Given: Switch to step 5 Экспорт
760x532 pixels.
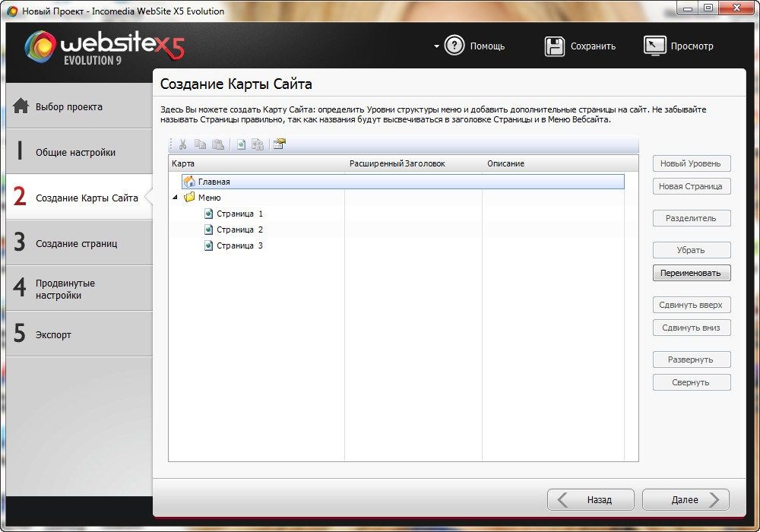Looking at the screenshot, I should point(53,334).
